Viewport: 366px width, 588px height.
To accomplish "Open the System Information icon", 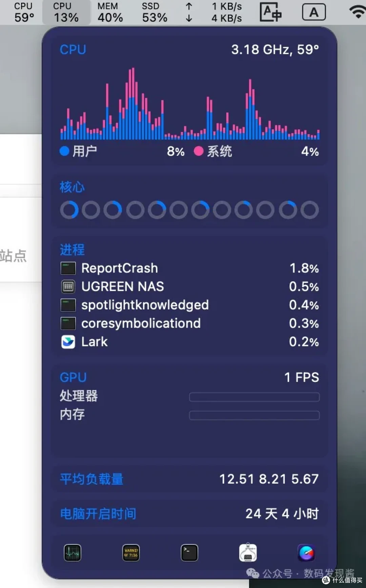I will (x=248, y=553).
